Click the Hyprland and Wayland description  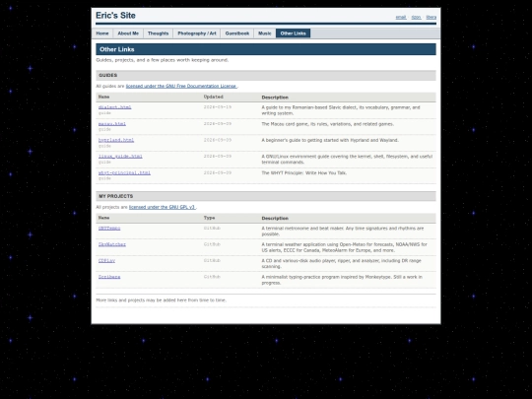point(330,140)
